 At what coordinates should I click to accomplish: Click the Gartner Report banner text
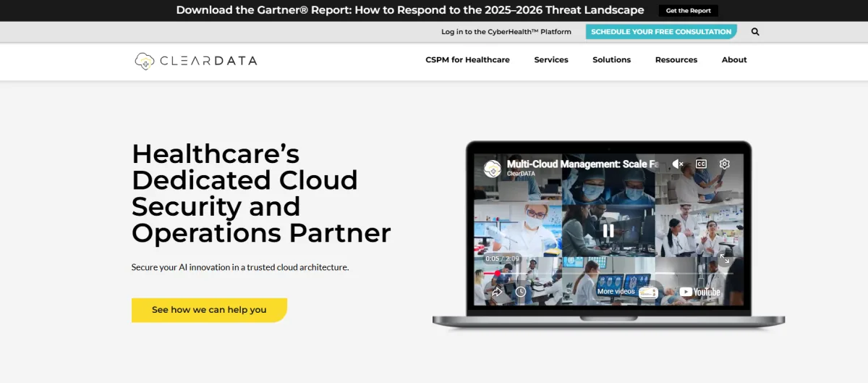point(410,10)
